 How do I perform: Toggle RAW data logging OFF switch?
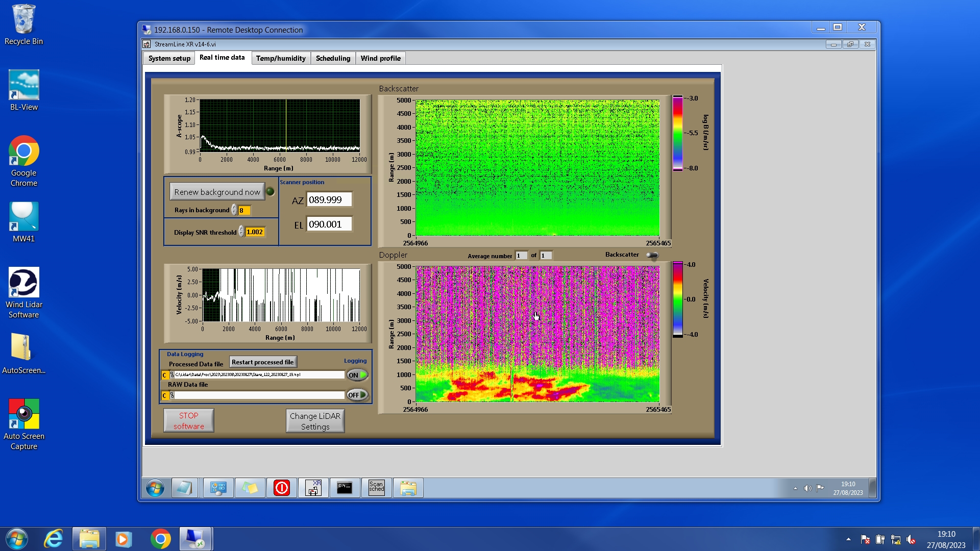click(357, 395)
